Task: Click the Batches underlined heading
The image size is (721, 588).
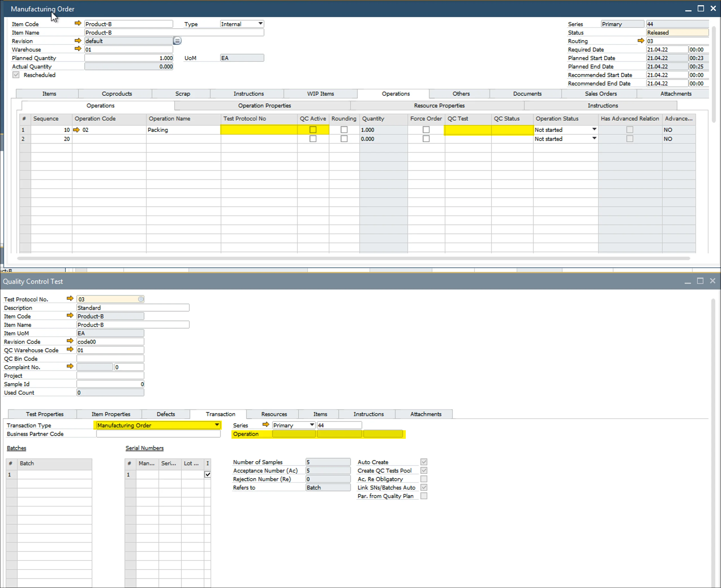Action: point(16,448)
